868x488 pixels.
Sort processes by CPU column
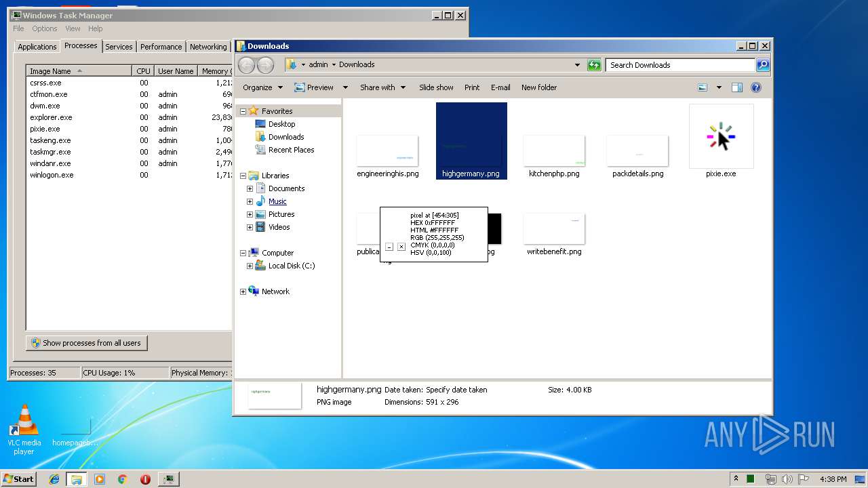click(x=143, y=70)
